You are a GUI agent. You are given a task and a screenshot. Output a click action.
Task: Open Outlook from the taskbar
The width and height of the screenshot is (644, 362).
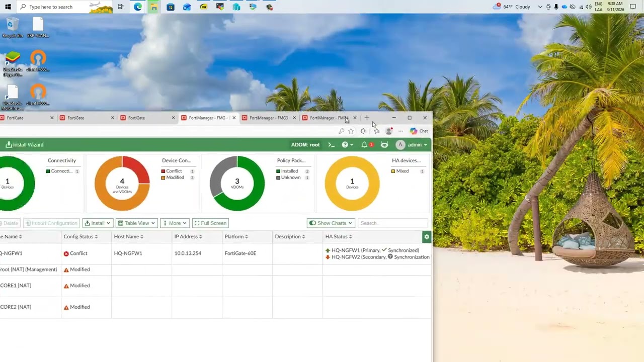[187, 7]
